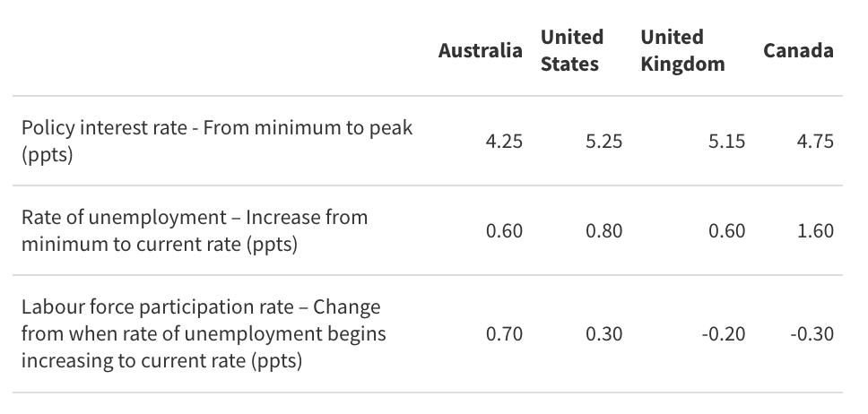The width and height of the screenshot is (868, 414).
Task: Click Canada's policy rate value 4.75
Action: pos(814,142)
